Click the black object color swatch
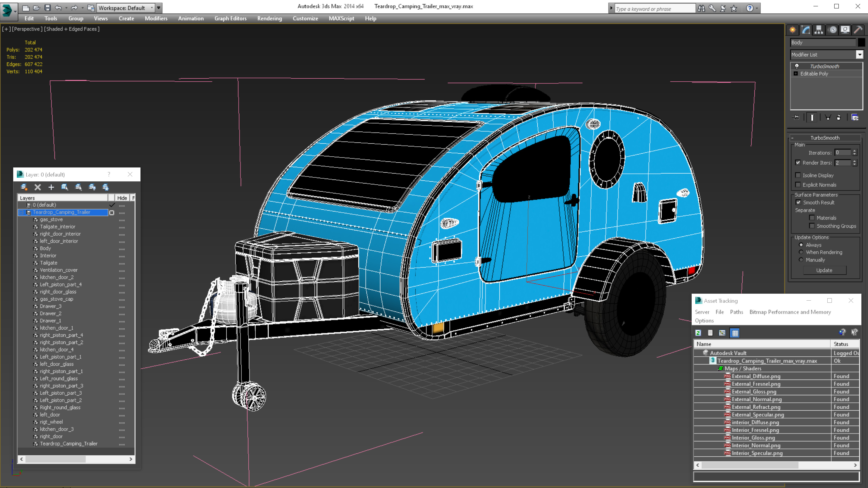Viewport: 868px width, 488px height. tap(861, 42)
